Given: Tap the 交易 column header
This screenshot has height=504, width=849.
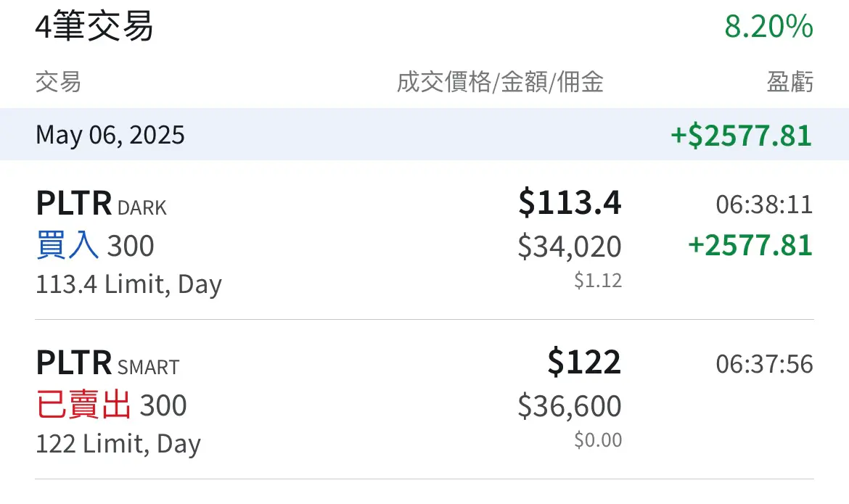Looking at the screenshot, I should [59, 82].
